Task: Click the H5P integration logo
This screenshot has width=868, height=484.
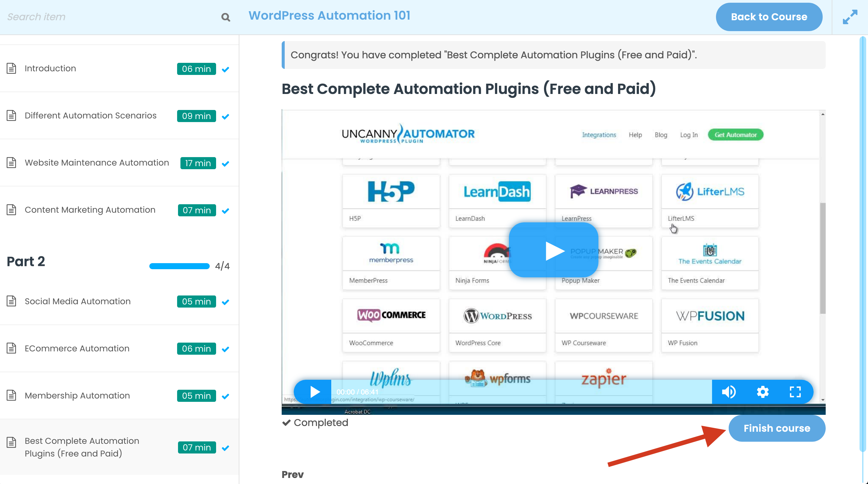Action: (391, 191)
